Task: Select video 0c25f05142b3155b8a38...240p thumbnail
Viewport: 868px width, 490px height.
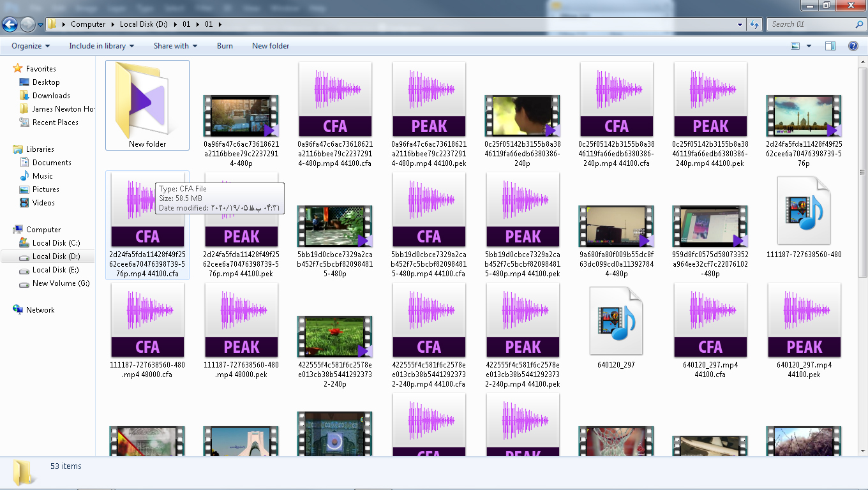Action: tap(523, 116)
